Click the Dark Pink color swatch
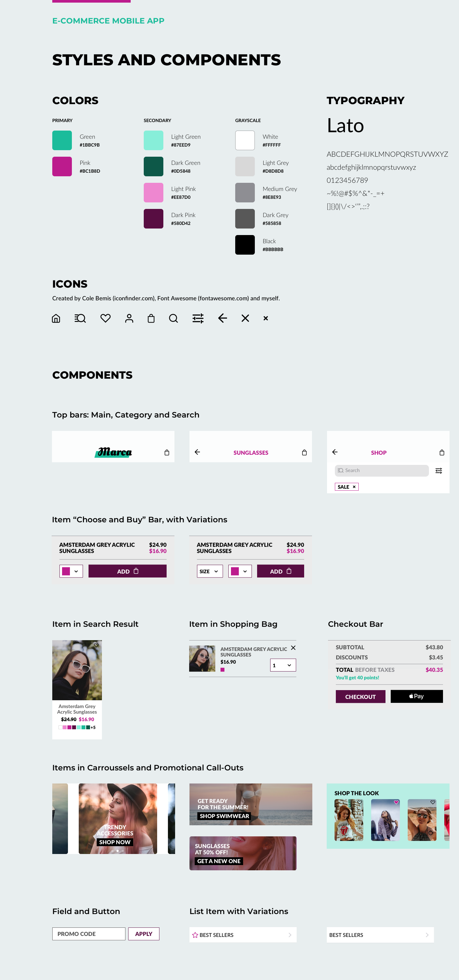Image resolution: width=459 pixels, height=980 pixels. pos(153,219)
